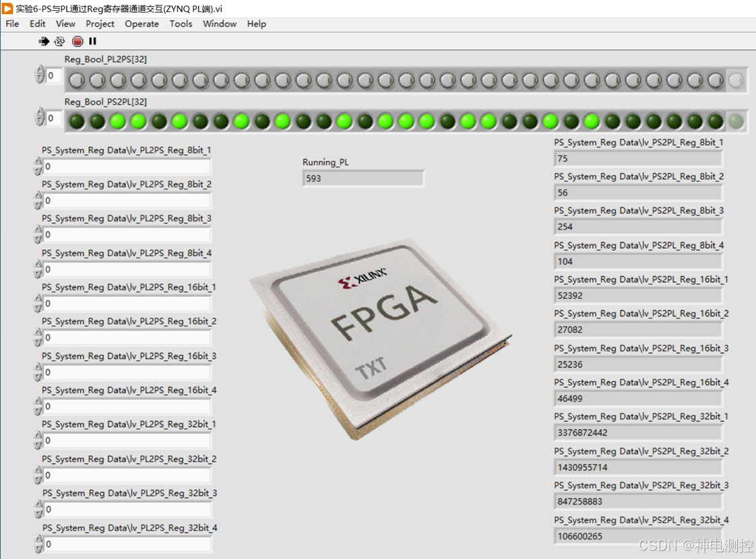756x559 pixels.
Task: Click stepper arrows for PL2PS_Reg_32bit_2
Action: [38, 475]
